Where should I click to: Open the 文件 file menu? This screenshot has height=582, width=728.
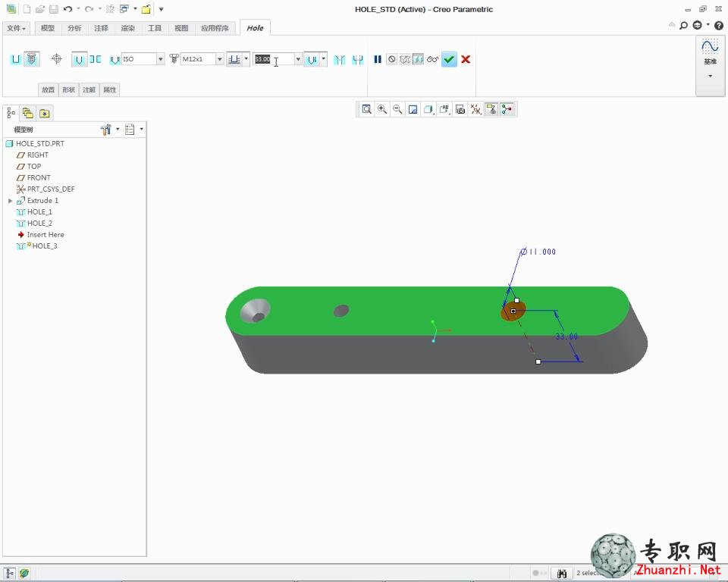point(16,28)
